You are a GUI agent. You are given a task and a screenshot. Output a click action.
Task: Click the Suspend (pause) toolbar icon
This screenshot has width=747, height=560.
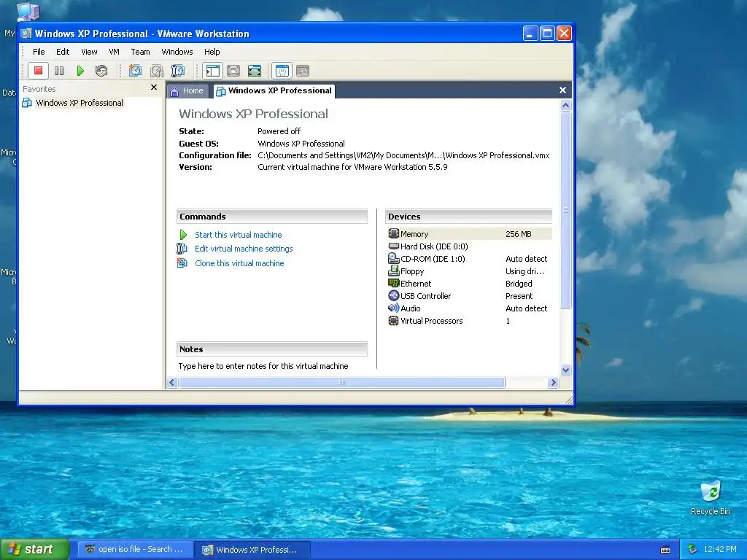coord(59,71)
